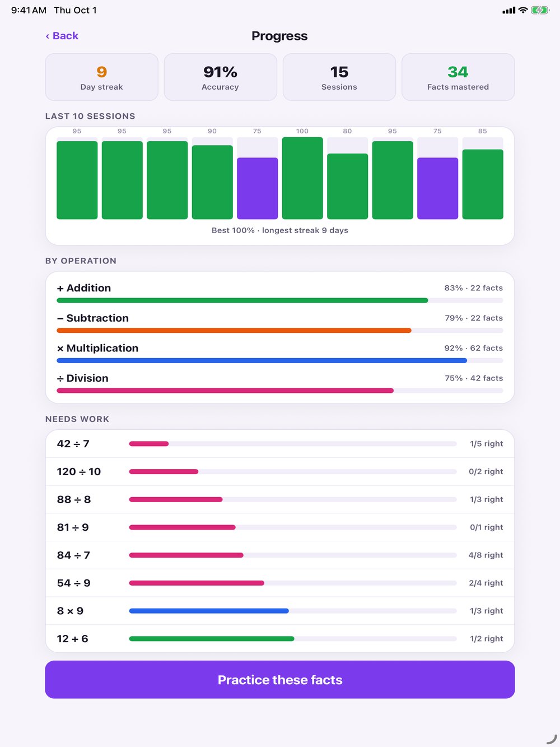560x747 pixels.
Task: Click the "83% · 22 facts" text
Action: [x=474, y=288]
